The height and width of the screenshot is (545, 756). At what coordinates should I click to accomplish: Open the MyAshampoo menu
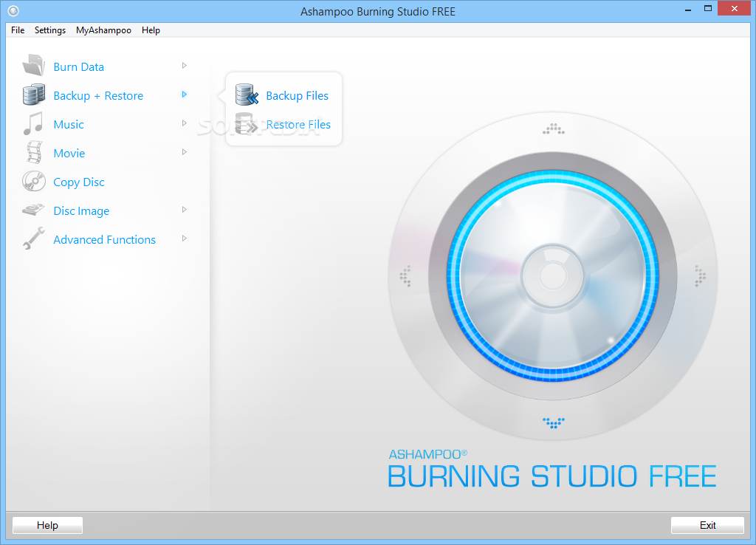click(x=103, y=30)
